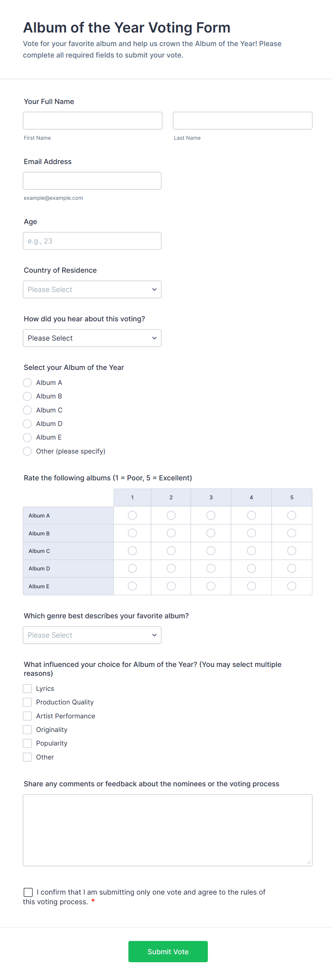Open the favorite album genre dropdown
The width and height of the screenshot is (332, 980).
92,635
